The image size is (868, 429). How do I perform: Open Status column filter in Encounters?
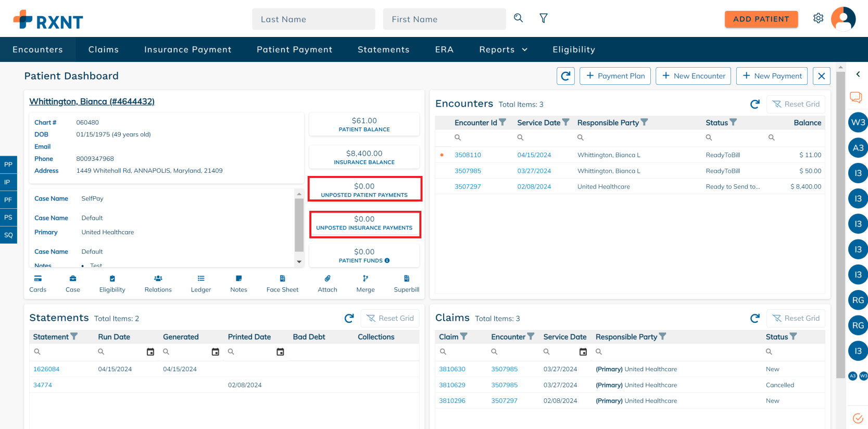(x=733, y=122)
